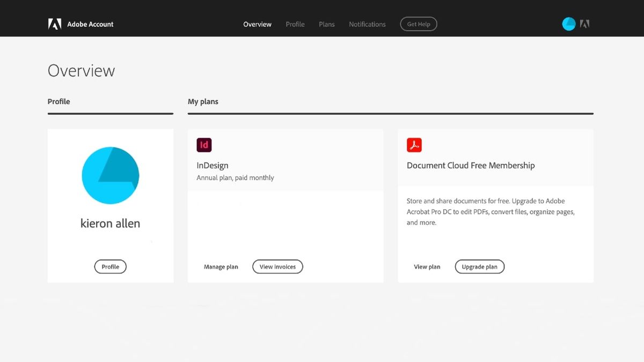Select the Upgrade plan button
This screenshot has height=362, width=644.
point(479,267)
